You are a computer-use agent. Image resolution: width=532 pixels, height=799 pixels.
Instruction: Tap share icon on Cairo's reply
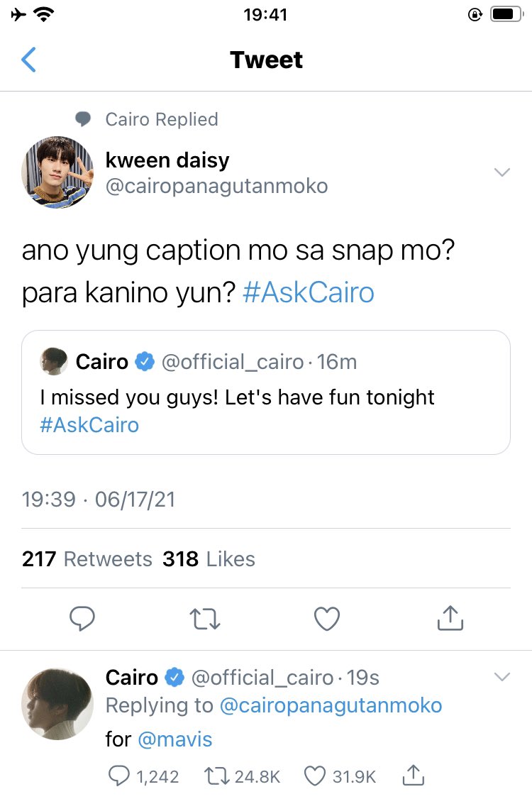(414, 775)
